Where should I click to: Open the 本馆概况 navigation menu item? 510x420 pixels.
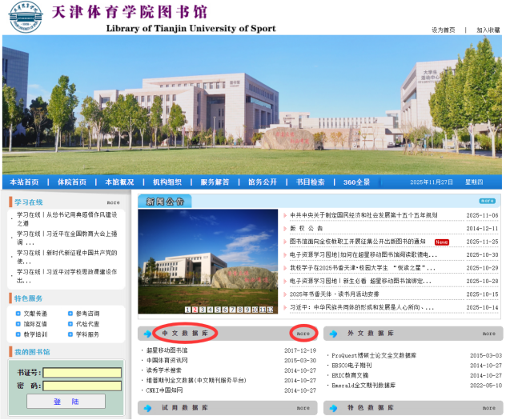pyautogui.click(x=118, y=182)
